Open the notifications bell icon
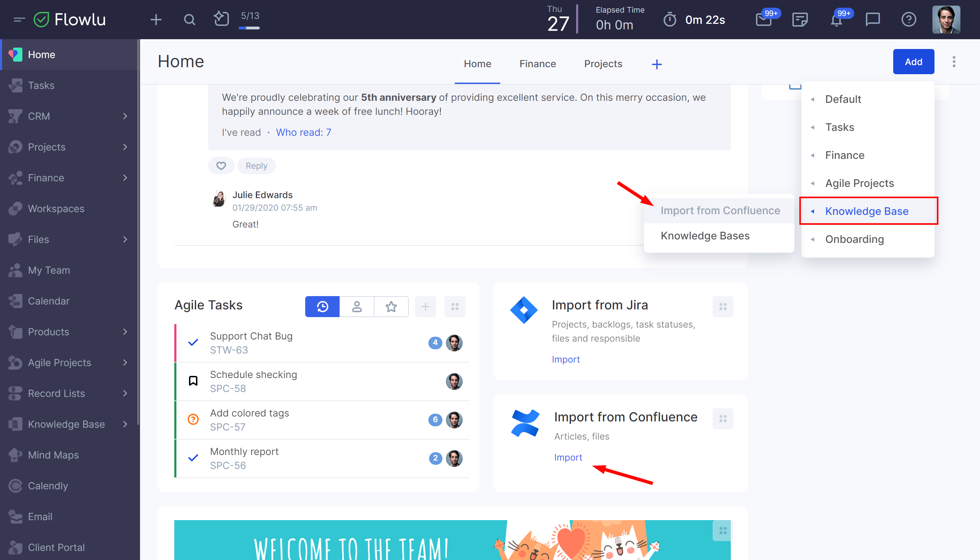 836,19
